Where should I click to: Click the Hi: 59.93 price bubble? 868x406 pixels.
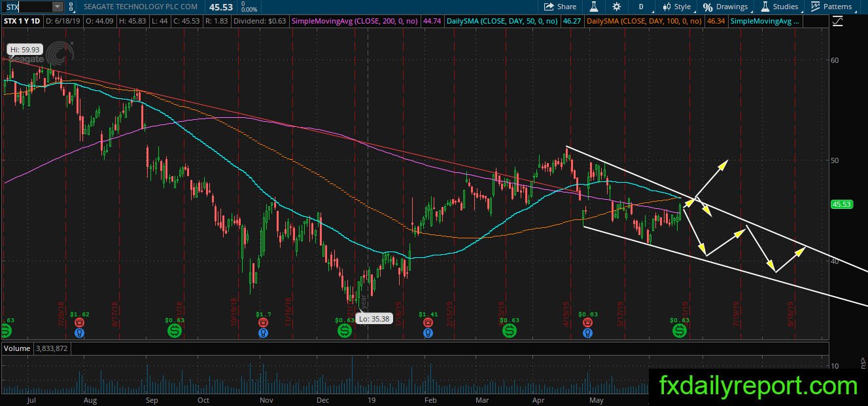(x=24, y=49)
